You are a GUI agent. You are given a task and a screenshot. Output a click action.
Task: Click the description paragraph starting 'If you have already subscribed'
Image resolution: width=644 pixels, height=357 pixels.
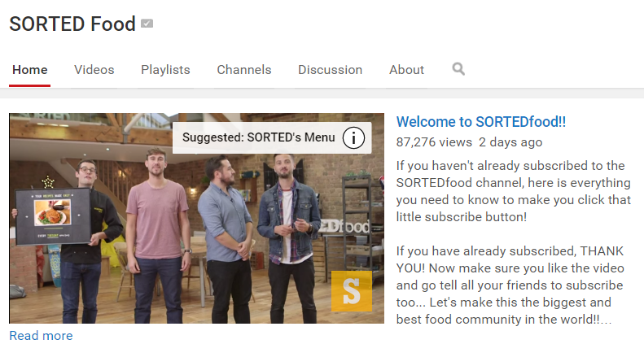(x=510, y=285)
